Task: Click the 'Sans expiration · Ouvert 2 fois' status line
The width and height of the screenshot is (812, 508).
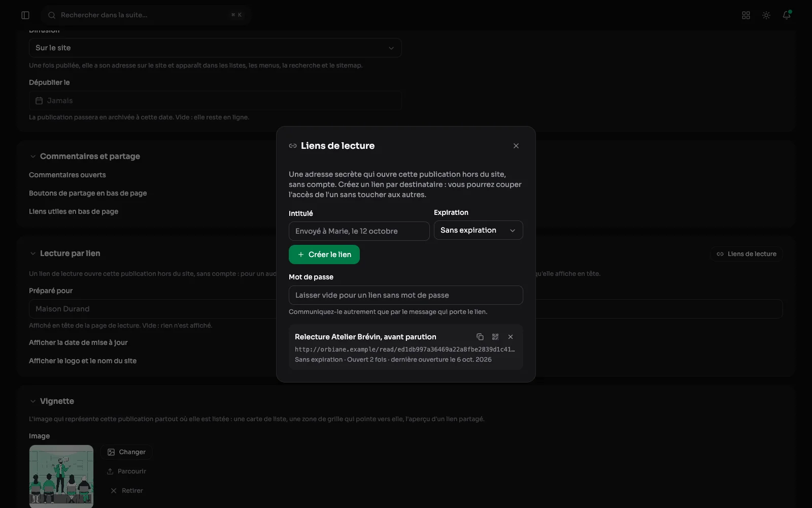Action: point(393,360)
